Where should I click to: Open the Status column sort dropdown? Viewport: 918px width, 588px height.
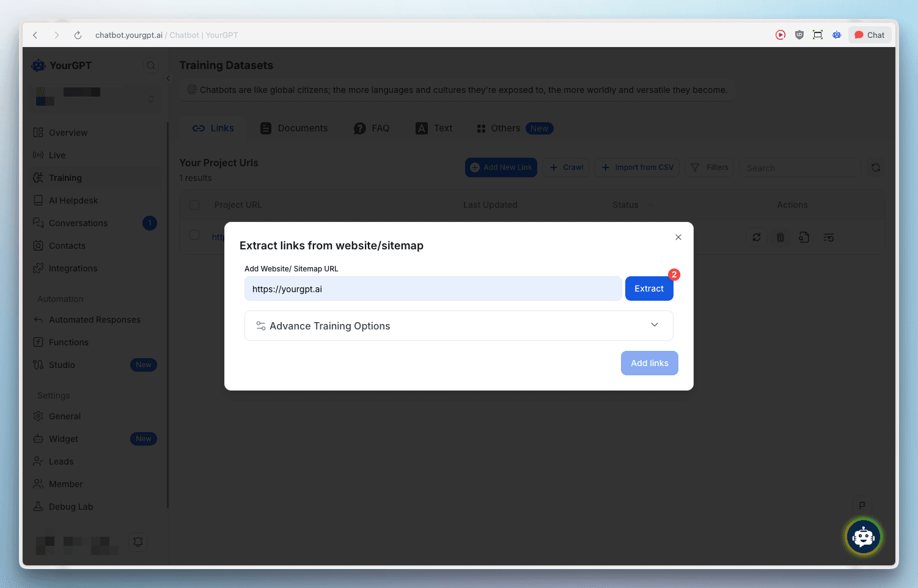coord(650,205)
